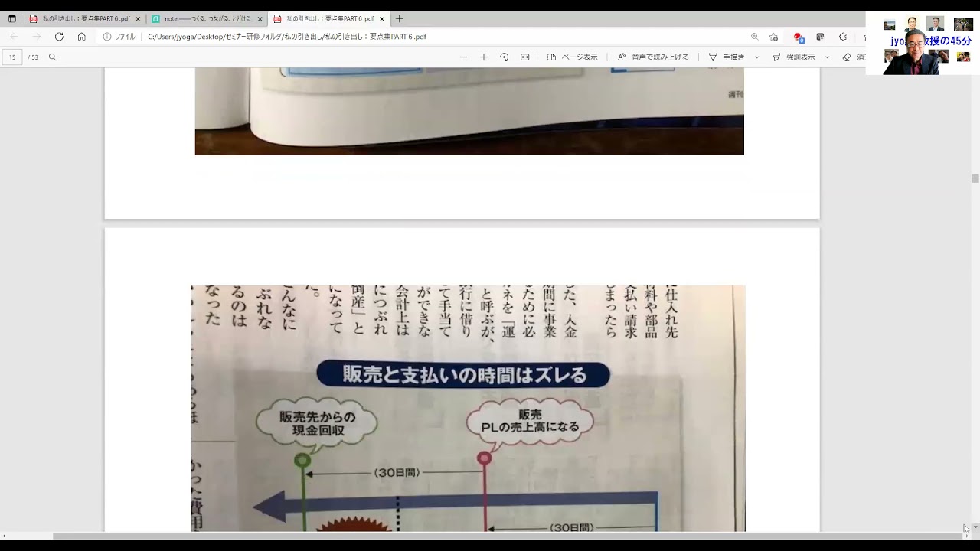Go to the browser home icon
The image size is (980, 551).
[82, 37]
